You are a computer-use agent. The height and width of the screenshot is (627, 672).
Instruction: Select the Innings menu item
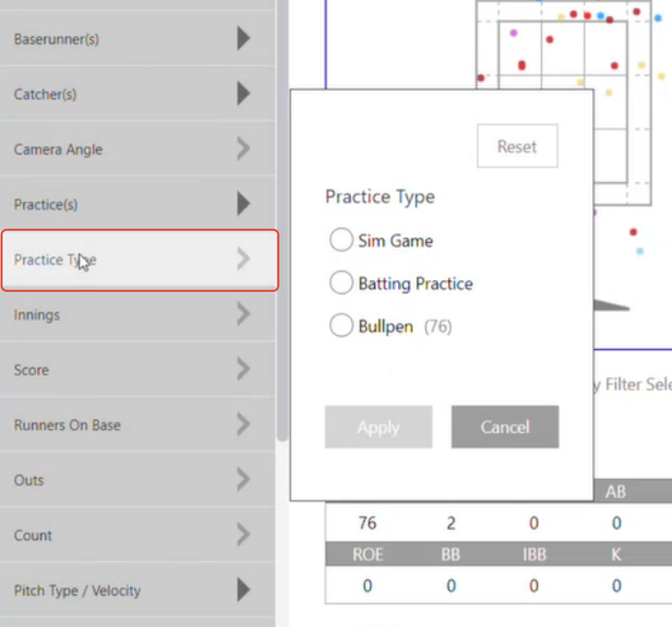click(x=37, y=315)
